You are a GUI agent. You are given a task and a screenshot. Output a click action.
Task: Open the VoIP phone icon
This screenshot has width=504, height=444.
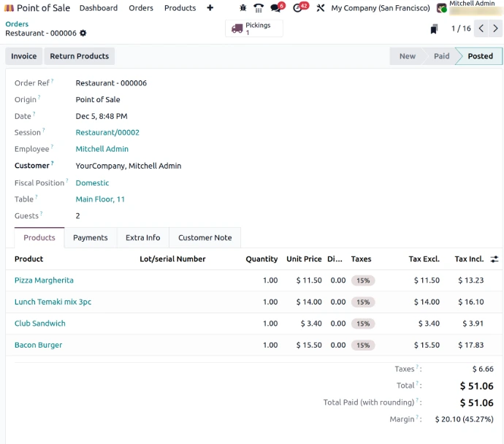tap(259, 8)
